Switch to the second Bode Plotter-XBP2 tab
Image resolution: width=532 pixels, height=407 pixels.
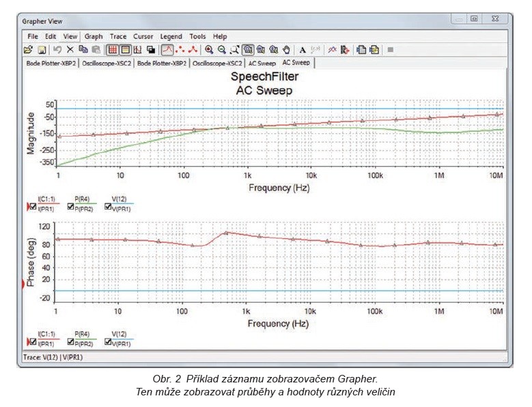(x=162, y=63)
